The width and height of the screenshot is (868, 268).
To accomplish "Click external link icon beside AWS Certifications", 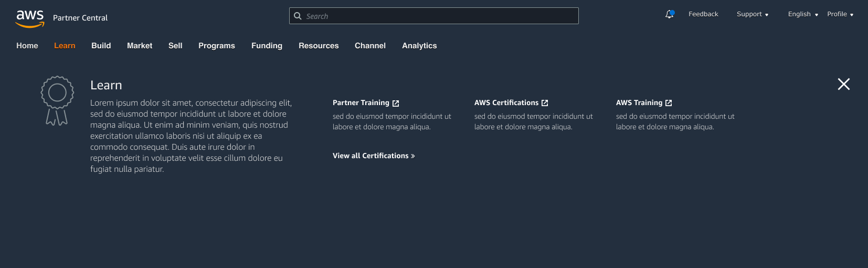I will coord(545,103).
